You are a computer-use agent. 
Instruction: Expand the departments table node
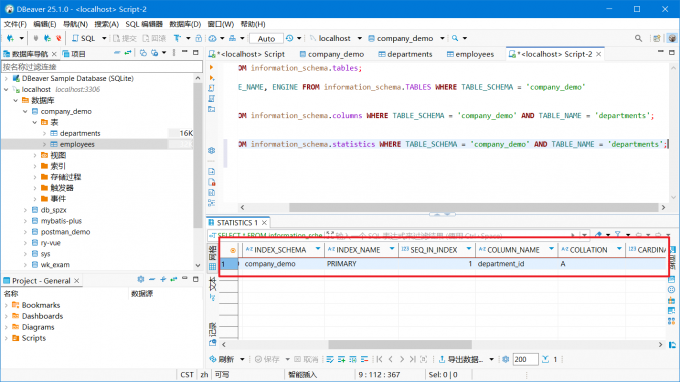tap(44, 133)
